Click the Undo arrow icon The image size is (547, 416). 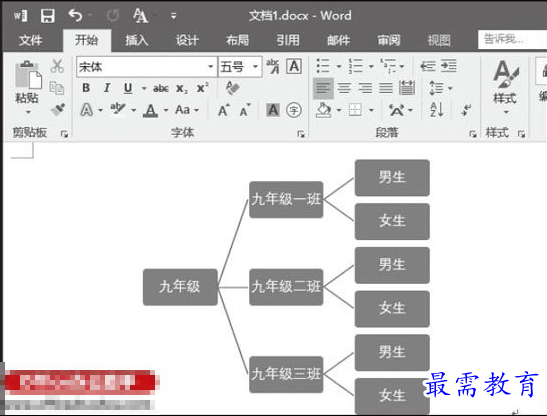click(75, 16)
